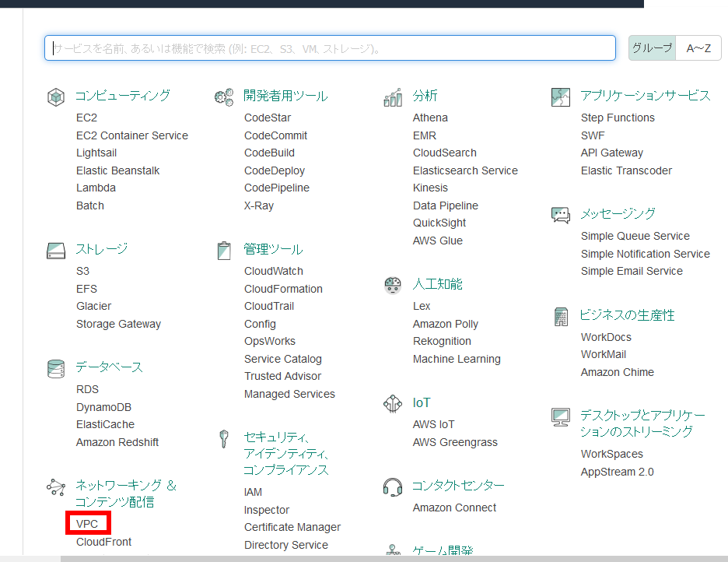Open the Rekognition service
The width and height of the screenshot is (728, 562).
442,342
